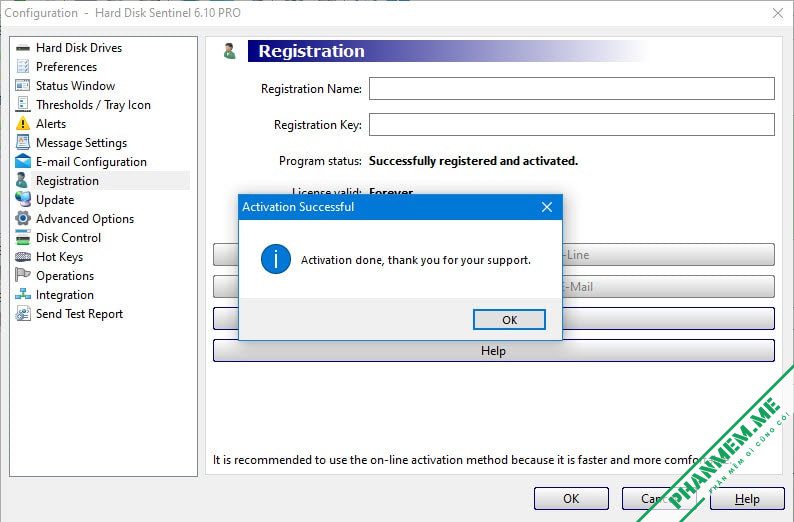The width and height of the screenshot is (794, 522).
Task: Click the partially hidden E-Mail activation button
Action: pyautogui.click(x=668, y=287)
